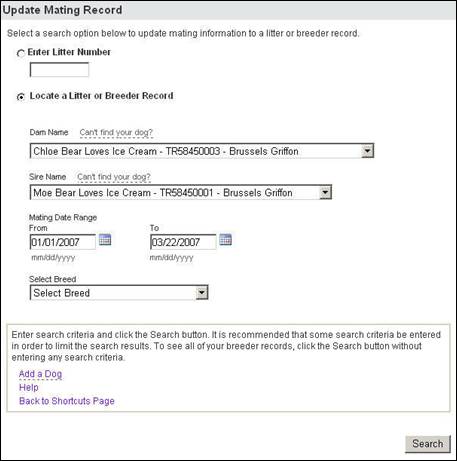
Task: Open the From date calendar picker
Action: tap(105, 240)
